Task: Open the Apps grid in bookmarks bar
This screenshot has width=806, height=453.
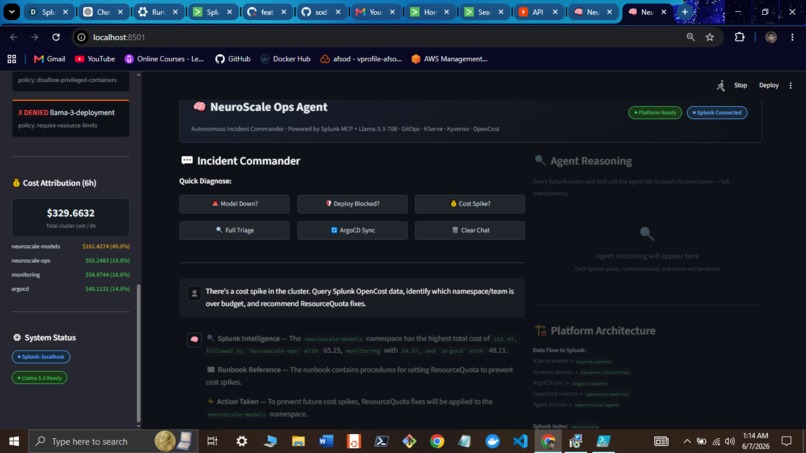Action: (12, 59)
